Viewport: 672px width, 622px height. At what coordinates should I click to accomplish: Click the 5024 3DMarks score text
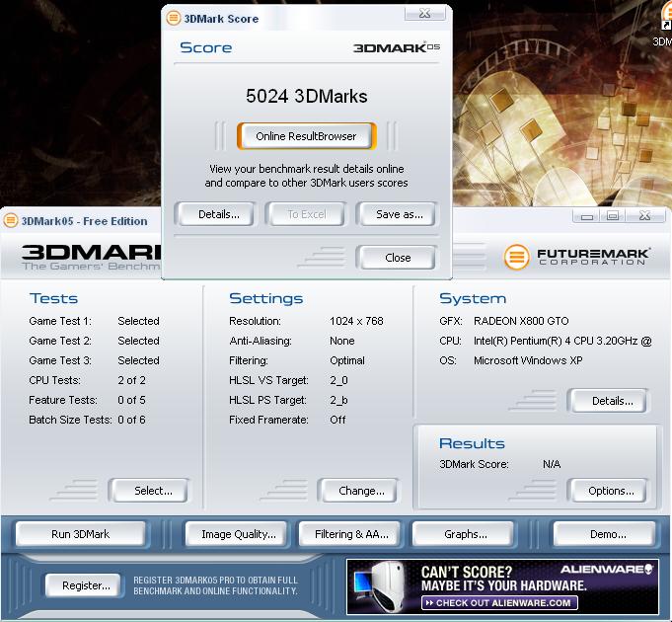(307, 96)
